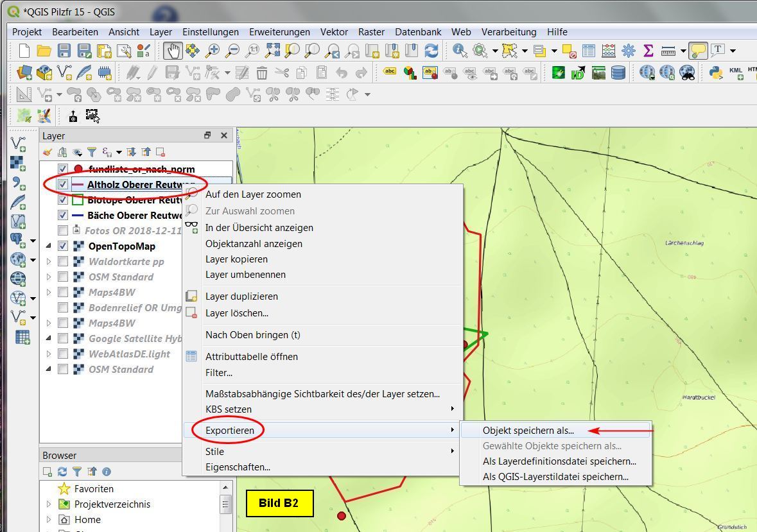Click the Zoom In magnifier icon
The image size is (757, 532).
point(212,51)
